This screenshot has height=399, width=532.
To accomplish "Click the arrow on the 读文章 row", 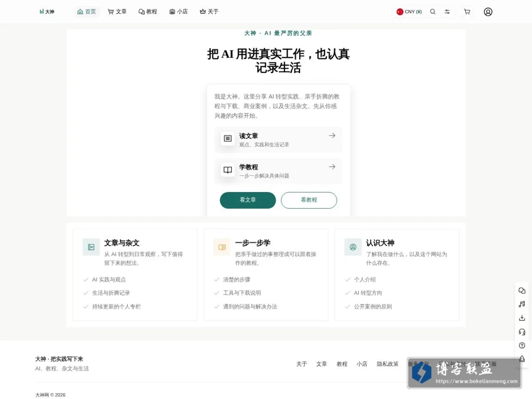I will (x=332, y=136).
